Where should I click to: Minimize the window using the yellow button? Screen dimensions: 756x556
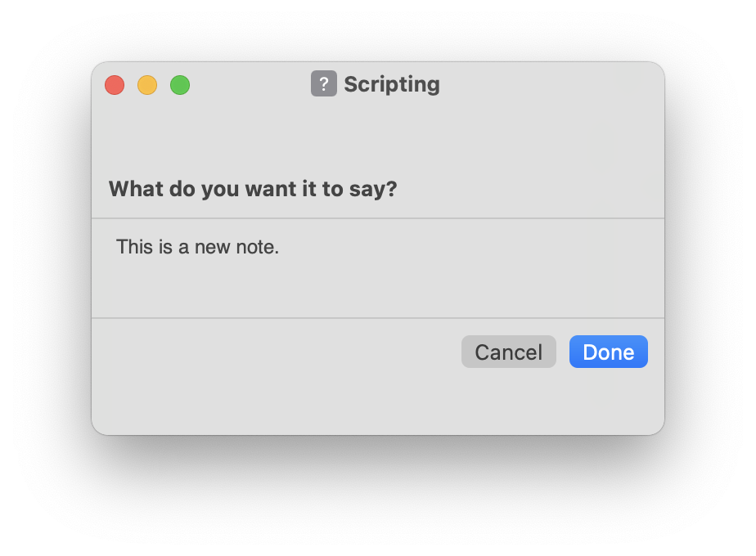147,85
